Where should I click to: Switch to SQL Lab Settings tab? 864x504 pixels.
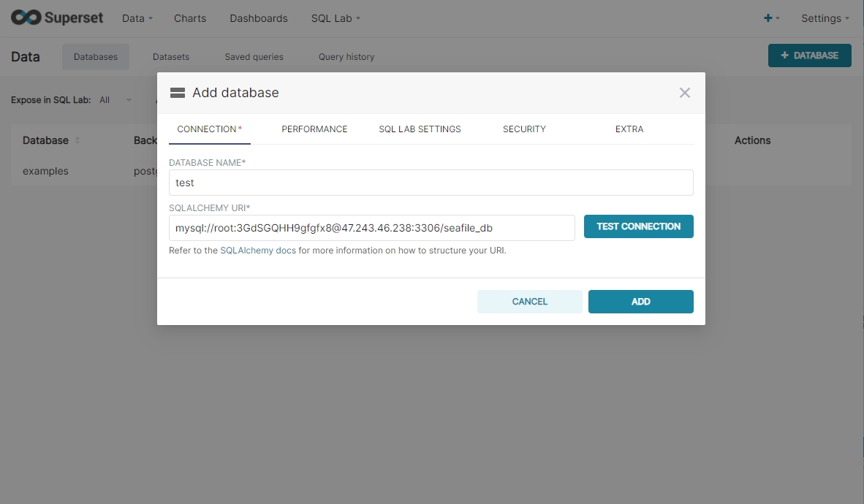tap(420, 129)
